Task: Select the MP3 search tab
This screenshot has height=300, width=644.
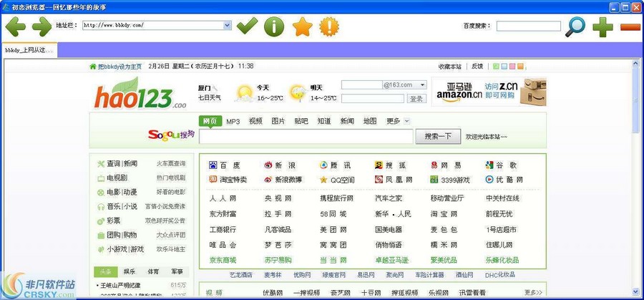Action: point(233,121)
